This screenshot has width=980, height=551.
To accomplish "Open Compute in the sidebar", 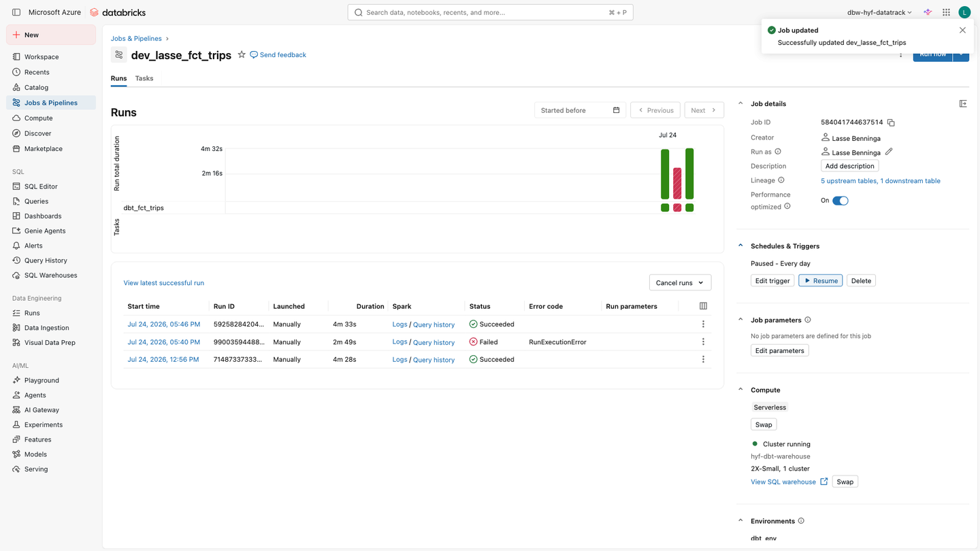I will [51, 118].
